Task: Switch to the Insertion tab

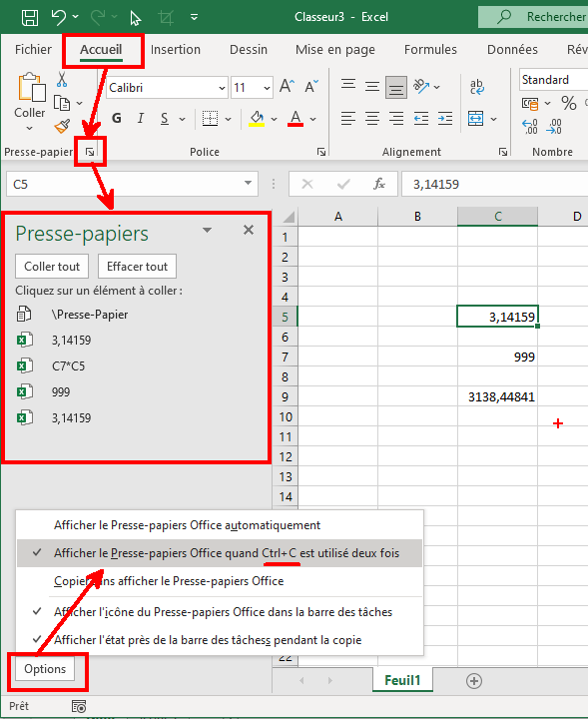Action: pyautogui.click(x=176, y=50)
